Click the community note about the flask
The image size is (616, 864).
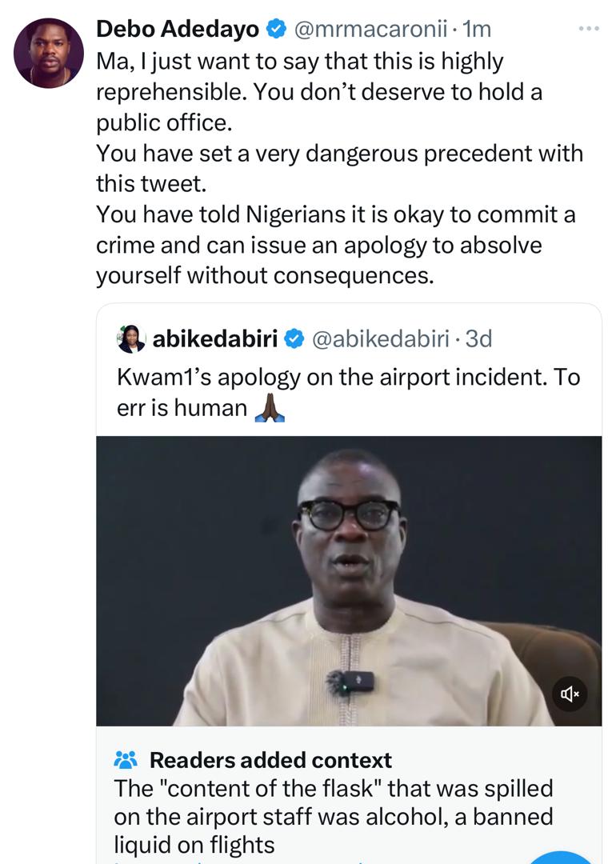pyautogui.click(x=334, y=816)
